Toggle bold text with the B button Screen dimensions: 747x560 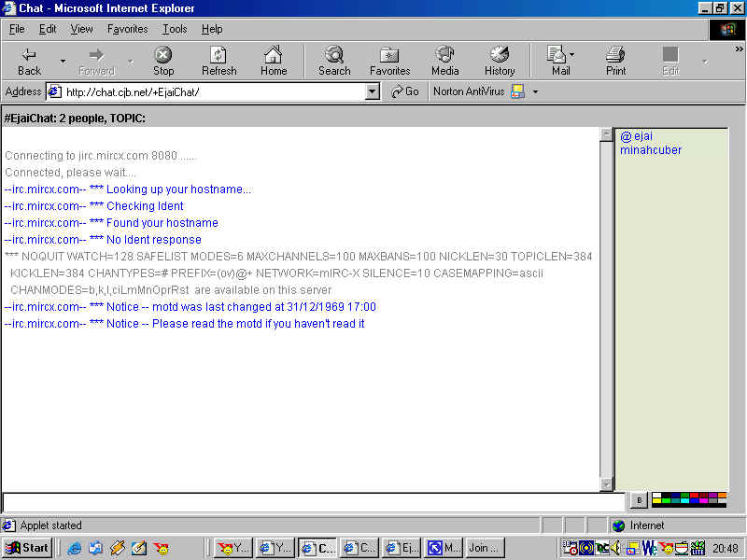(640, 500)
